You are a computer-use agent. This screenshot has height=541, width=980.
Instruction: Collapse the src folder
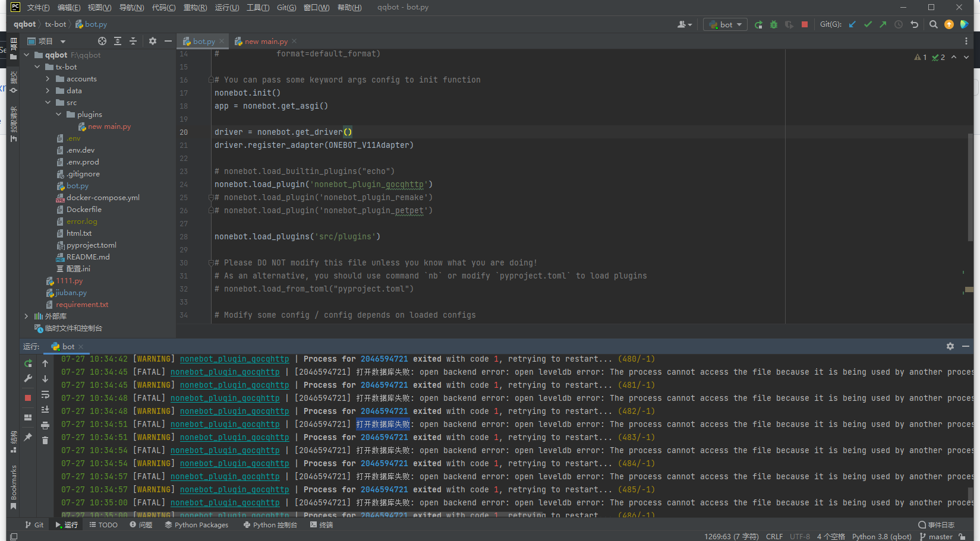(x=48, y=103)
